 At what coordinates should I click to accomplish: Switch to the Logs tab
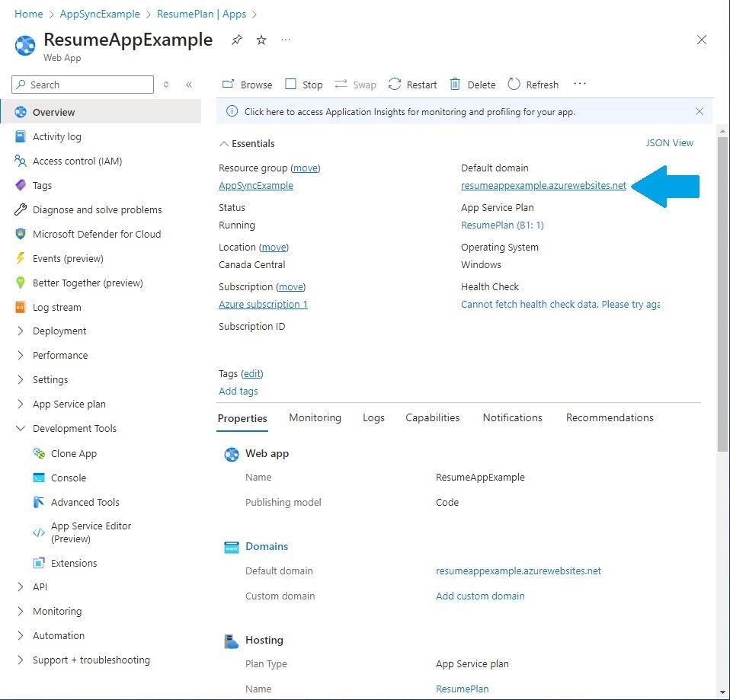[373, 417]
